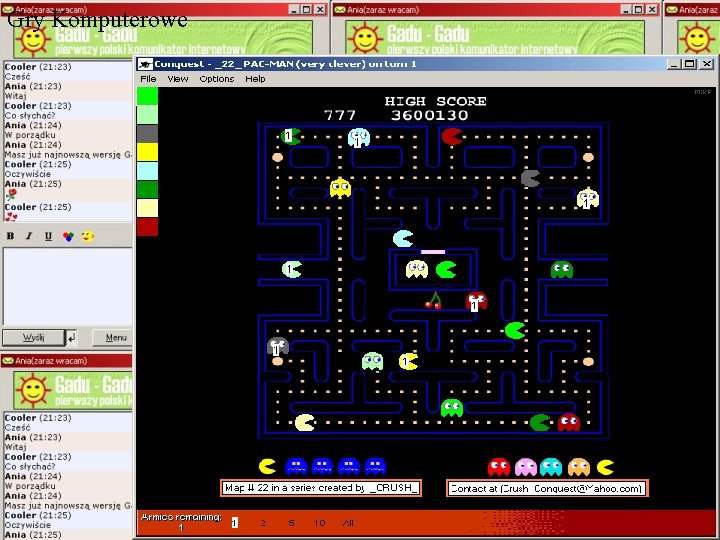720x540 pixels.
Task: Open the Help menu in Conquest
Action: coord(255,79)
